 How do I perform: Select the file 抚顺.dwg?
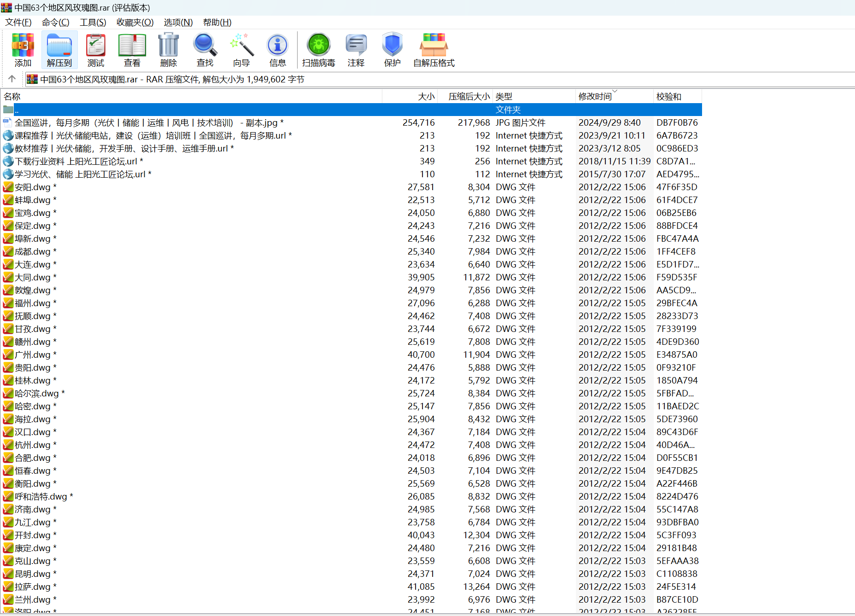[x=35, y=316]
